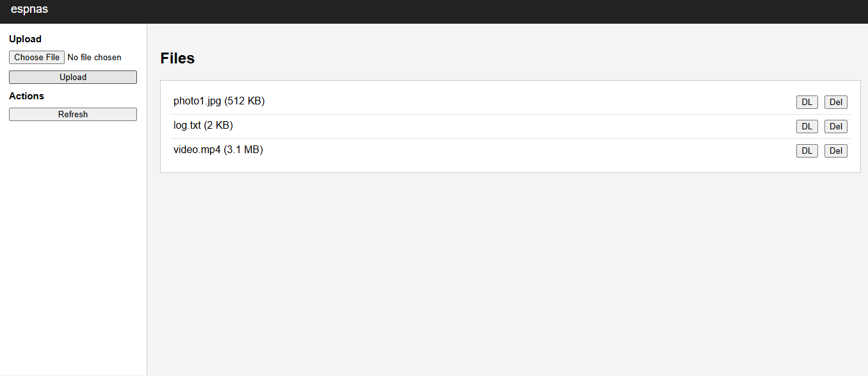Click the espnas title in header
Viewport: 868px width, 376px height.
pos(29,10)
